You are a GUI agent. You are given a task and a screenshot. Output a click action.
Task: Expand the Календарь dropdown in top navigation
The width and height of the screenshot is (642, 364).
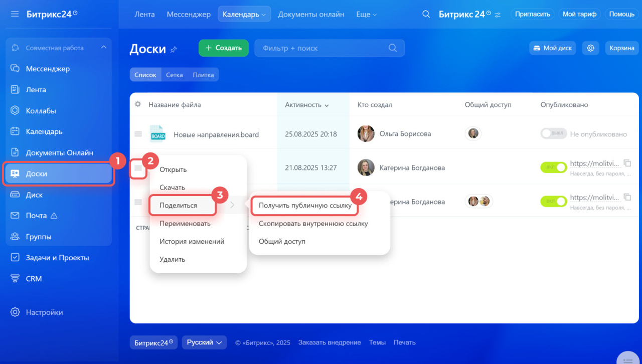point(244,14)
